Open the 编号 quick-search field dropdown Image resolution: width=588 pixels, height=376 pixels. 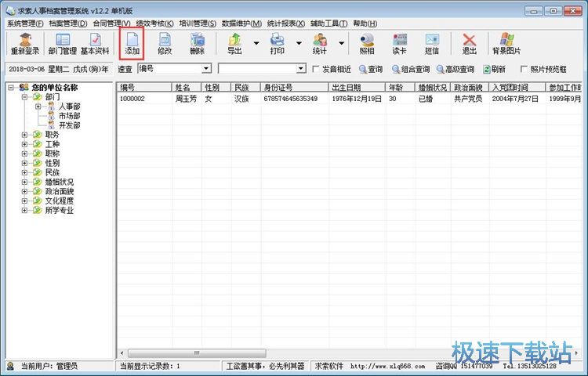pyautogui.click(x=206, y=68)
